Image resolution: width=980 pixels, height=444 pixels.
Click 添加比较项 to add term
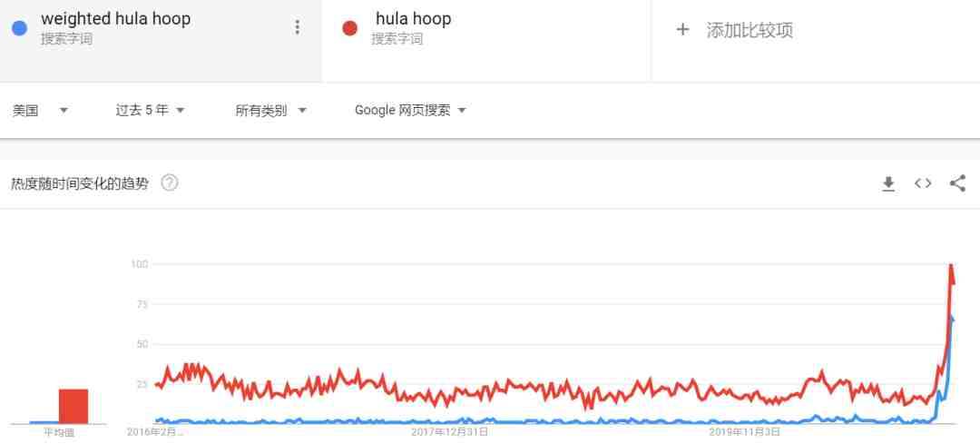[x=750, y=30]
